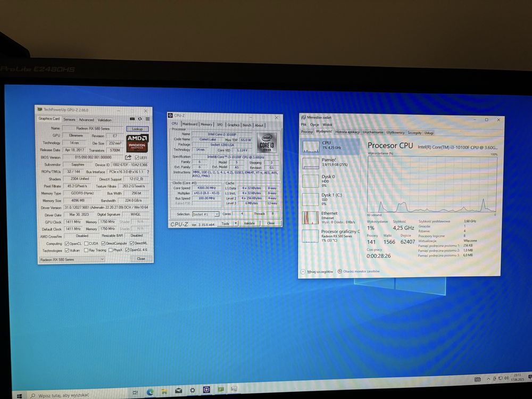Select Procesor graficzny performance item

(330, 236)
